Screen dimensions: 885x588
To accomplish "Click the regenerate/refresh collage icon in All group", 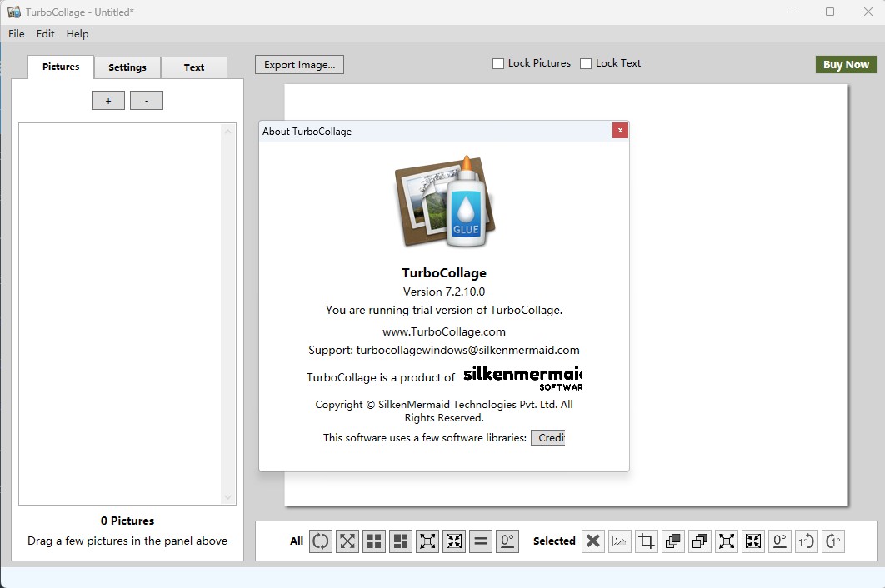I will 321,541.
